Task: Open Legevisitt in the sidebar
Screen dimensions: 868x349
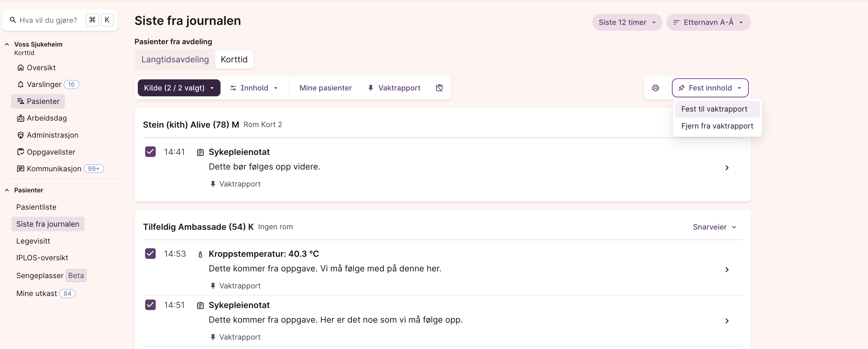Action: pos(33,241)
